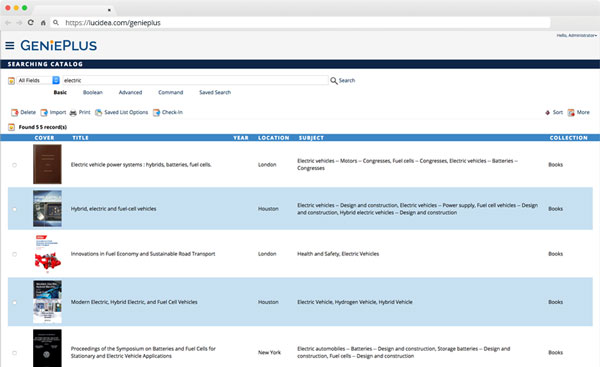Image resolution: width=600 pixels, height=367 pixels.
Task: Click the Print printer icon
Action: [73, 113]
